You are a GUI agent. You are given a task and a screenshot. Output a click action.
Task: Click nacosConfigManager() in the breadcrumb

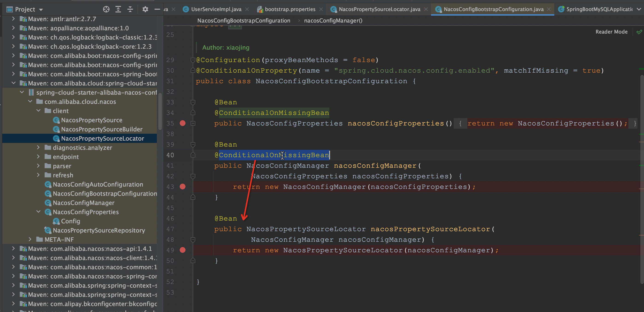click(333, 21)
